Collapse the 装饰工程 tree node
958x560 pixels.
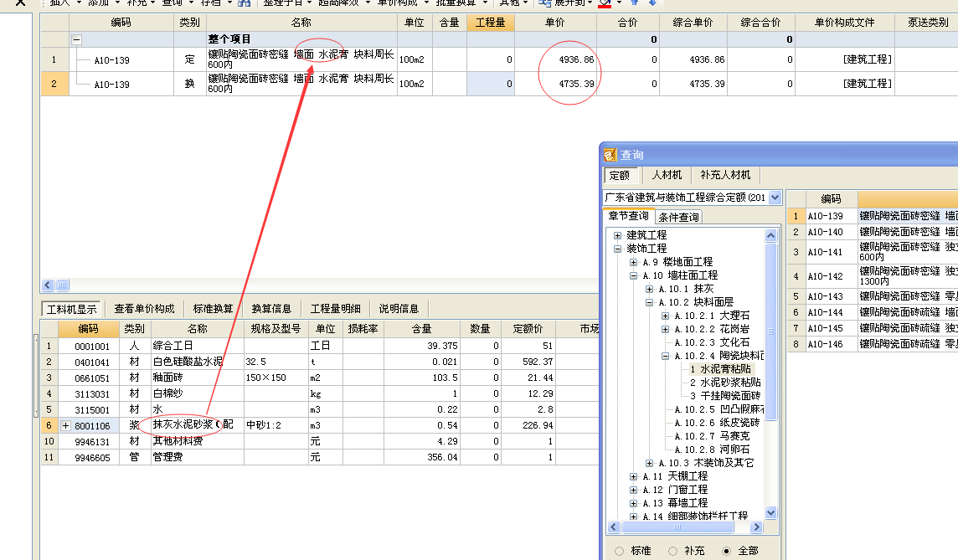(x=618, y=249)
